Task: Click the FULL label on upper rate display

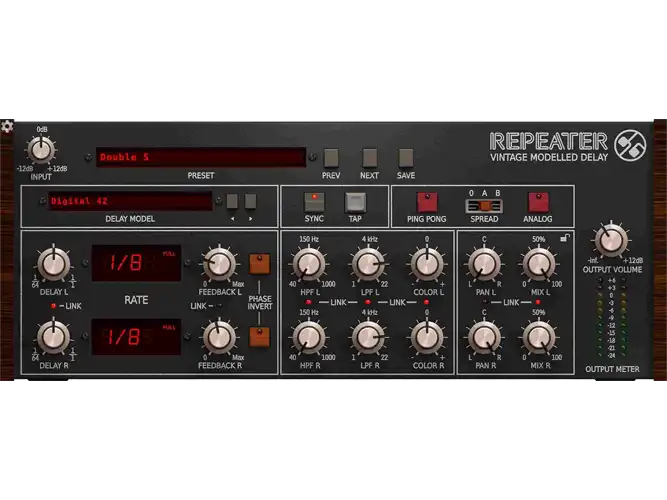Action: pos(169,254)
